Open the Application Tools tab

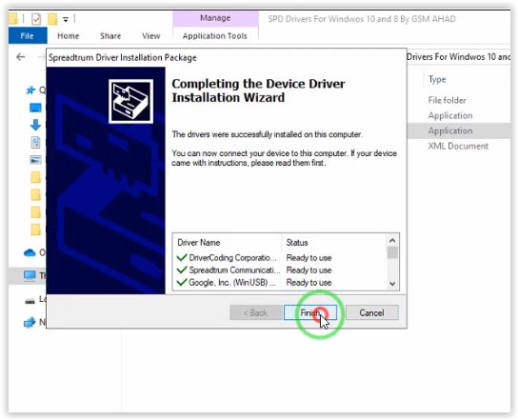click(215, 35)
